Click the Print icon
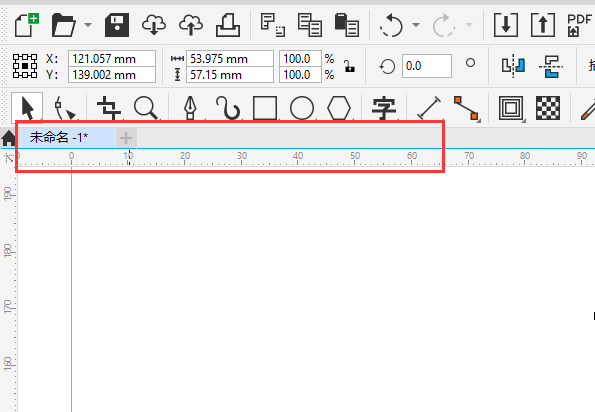Screen dimensions: 595x412 point(228,25)
